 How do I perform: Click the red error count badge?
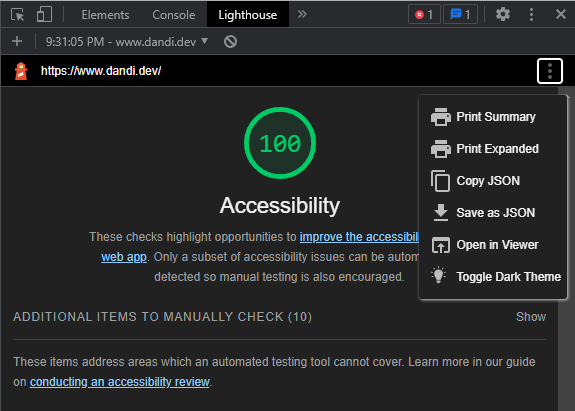click(424, 15)
